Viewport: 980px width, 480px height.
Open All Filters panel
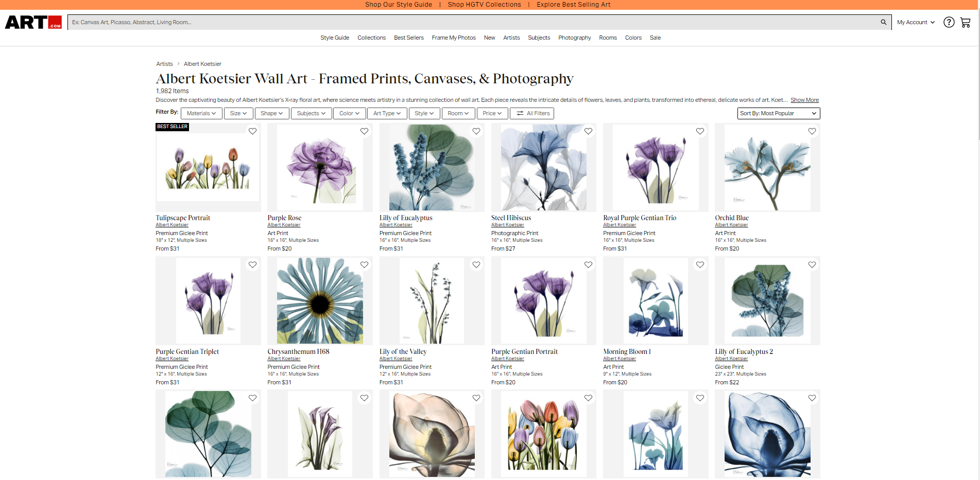532,113
